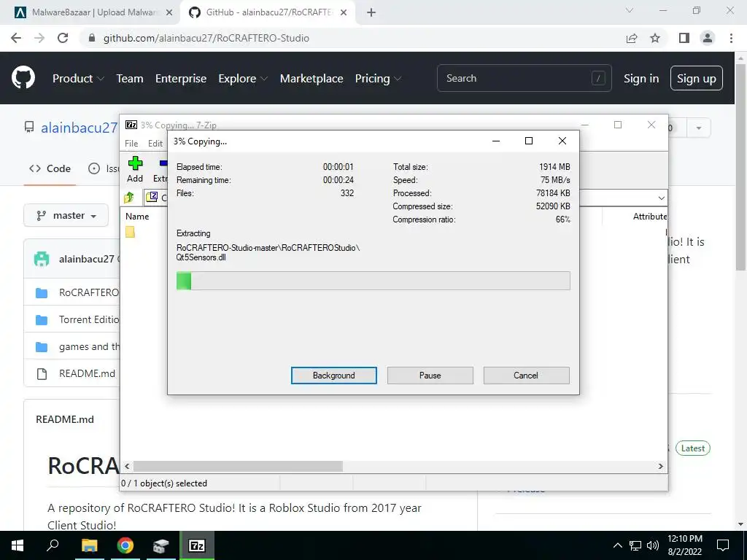This screenshot has height=560, width=747.
Task: Expand the Pricing dropdown
Action: (379, 79)
